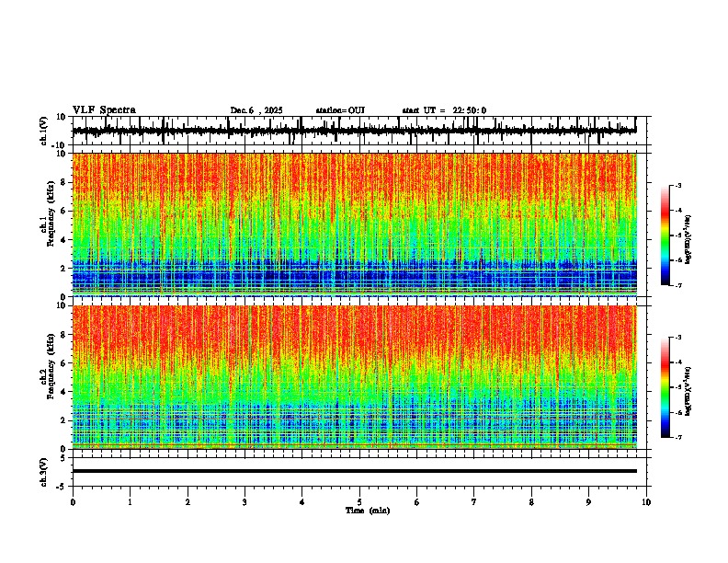The image size is (728, 563).
Task: Click the ch.1 spectrogram panel
Action: [354, 224]
